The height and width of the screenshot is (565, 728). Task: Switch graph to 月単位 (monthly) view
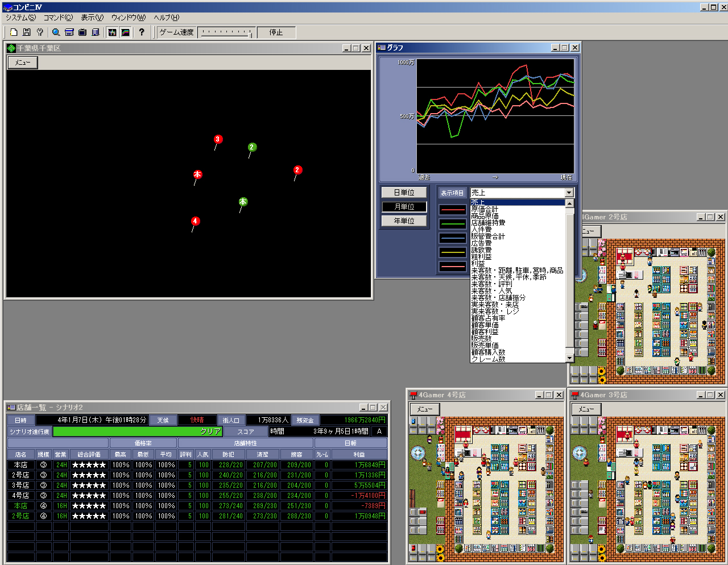coord(404,207)
